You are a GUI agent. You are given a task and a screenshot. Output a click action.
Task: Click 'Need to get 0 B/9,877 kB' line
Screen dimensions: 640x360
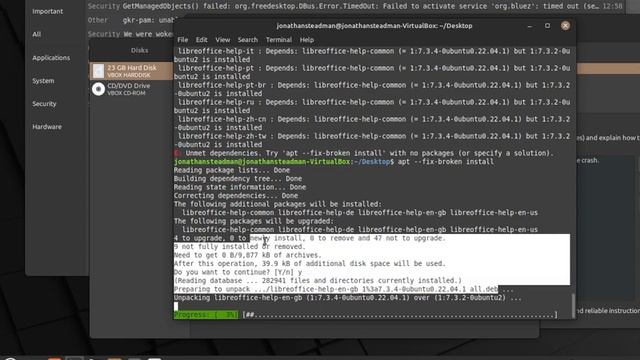247,255
